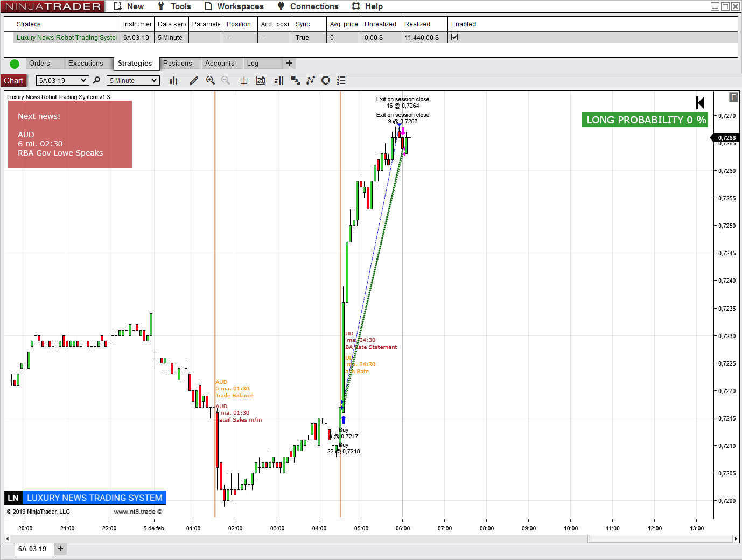Open the Chart Trader icon
742x560 pixels.
coord(279,81)
